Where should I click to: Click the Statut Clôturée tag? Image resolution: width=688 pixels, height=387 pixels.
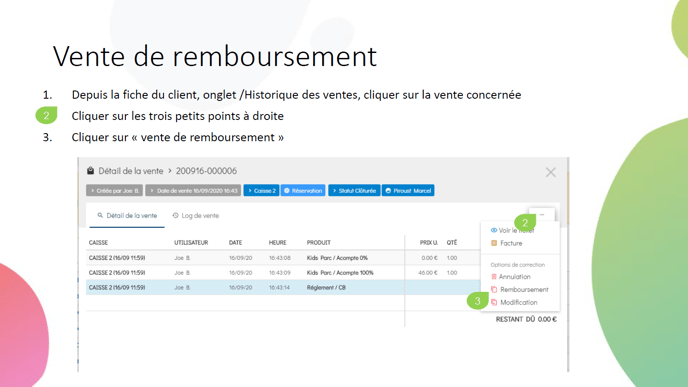pos(354,190)
